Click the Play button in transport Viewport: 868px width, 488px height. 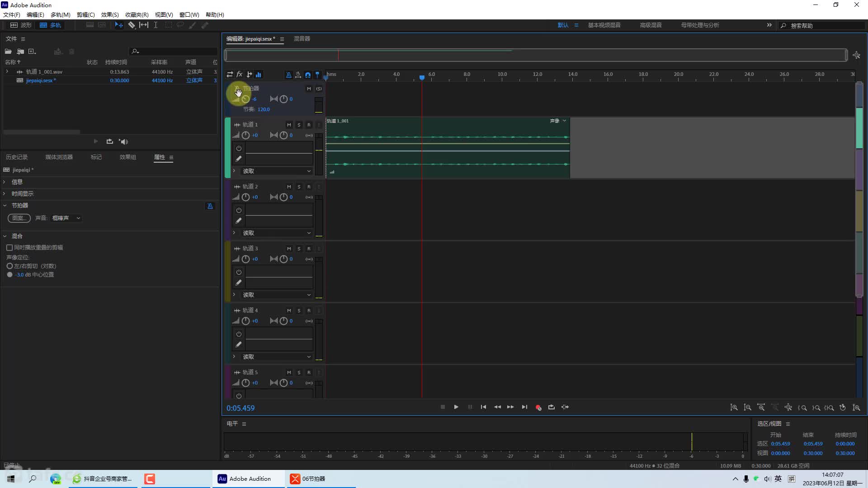(456, 407)
